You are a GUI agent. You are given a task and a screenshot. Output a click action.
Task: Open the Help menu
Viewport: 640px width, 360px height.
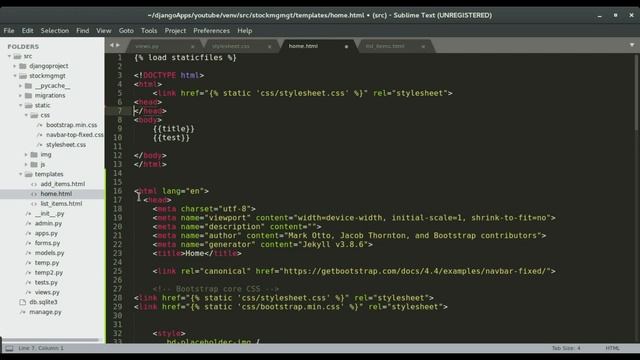click(x=244, y=31)
